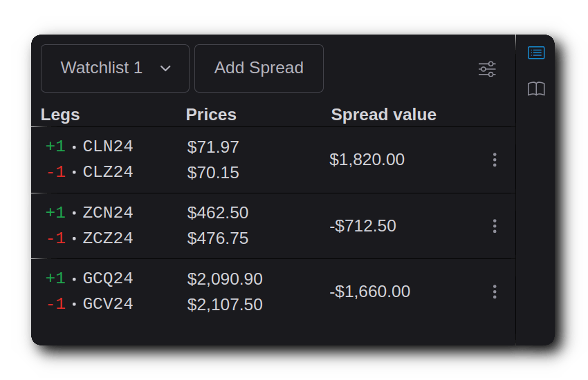This screenshot has width=588, height=380.
Task: Expand the Watchlist 1 dropdown
Action: tap(115, 68)
